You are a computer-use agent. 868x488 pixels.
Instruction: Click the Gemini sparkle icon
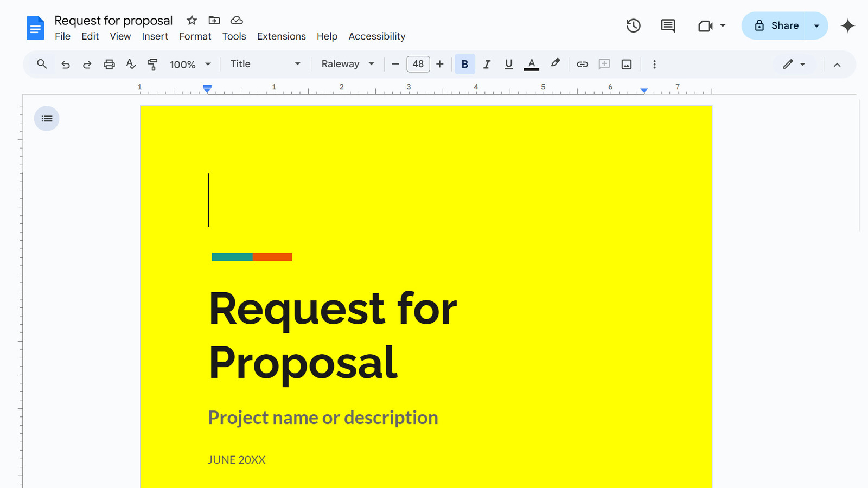(847, 25)
